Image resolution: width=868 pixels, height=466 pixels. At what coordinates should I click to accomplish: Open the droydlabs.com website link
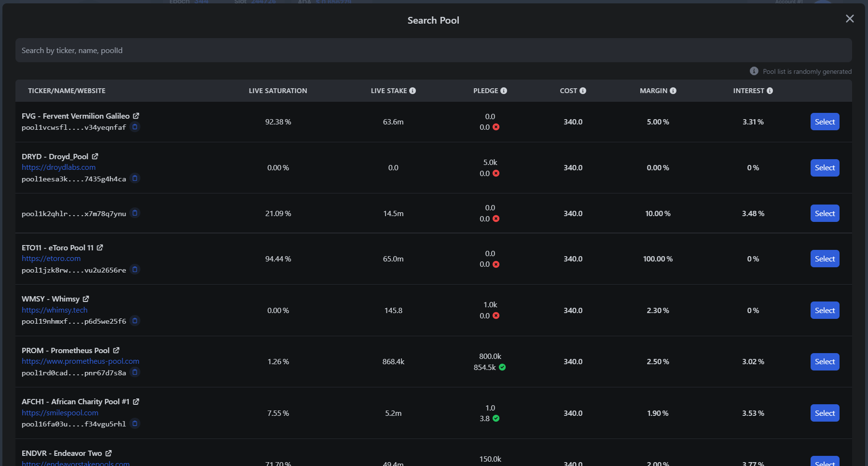pyautogui.click(x=58, y=167)
